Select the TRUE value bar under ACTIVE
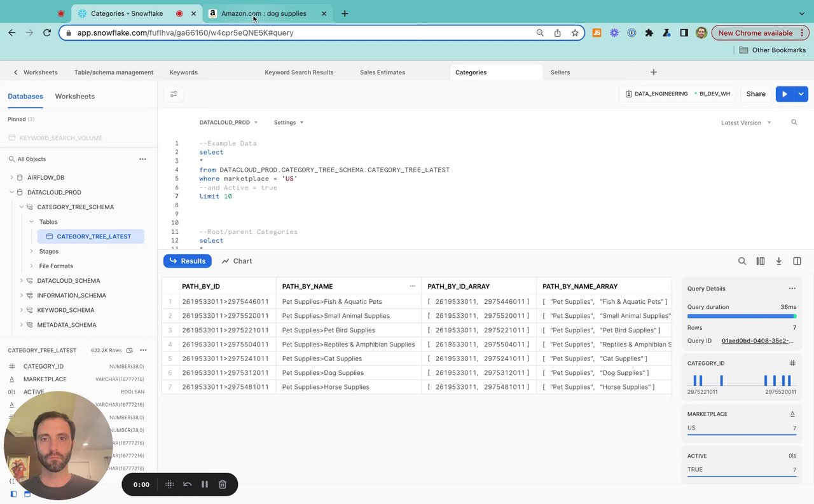This screenshot has height=504, width=814. pyautogui.click(x=742, y=471)
